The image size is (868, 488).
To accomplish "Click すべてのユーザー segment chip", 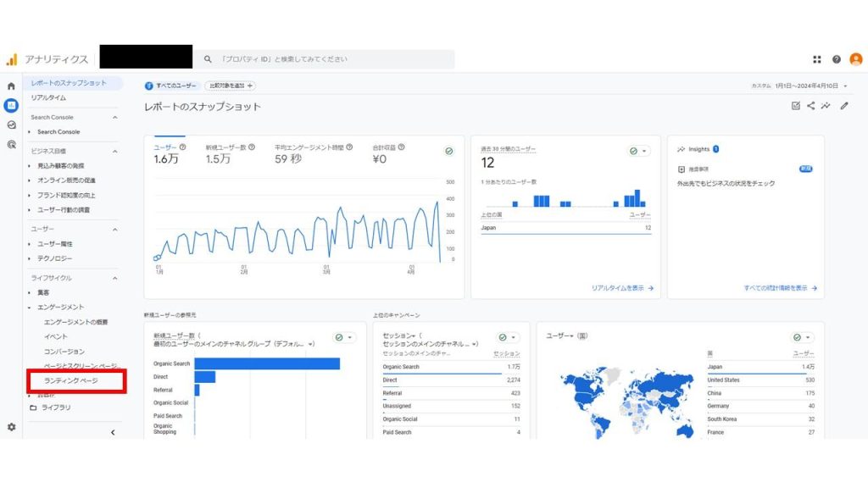I will [171, 86].
